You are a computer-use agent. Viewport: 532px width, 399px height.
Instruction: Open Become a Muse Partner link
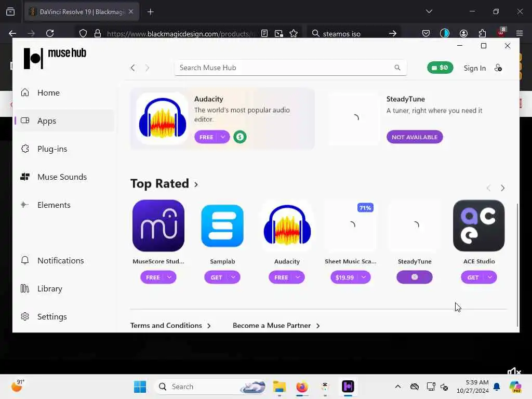tap(276, 325)
